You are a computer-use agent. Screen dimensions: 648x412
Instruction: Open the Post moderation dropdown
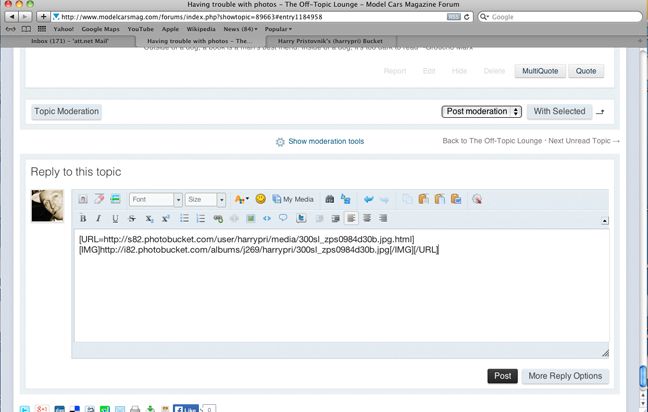click(481, 112)
